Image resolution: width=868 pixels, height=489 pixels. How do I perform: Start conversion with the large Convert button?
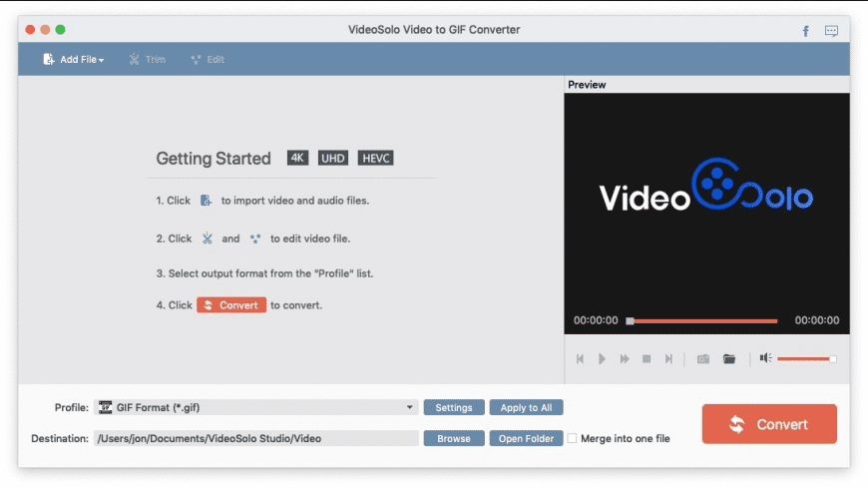(x=769, y=424)
